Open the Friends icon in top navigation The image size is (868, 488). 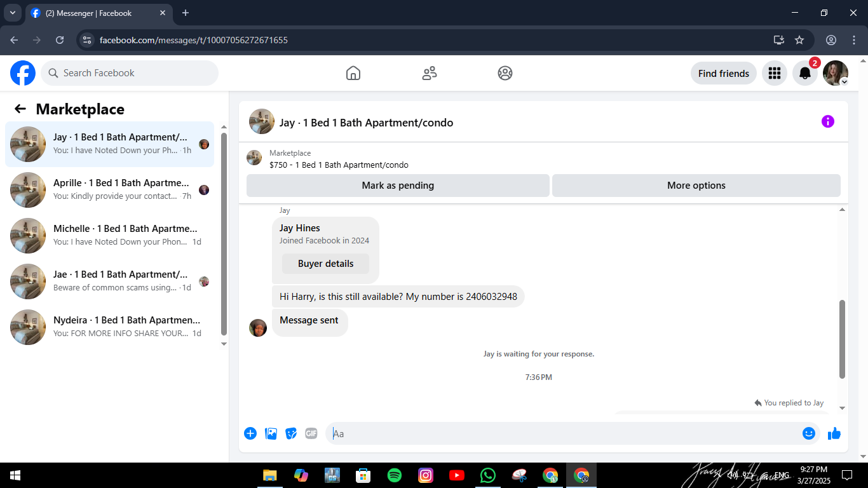pos(430,73)
